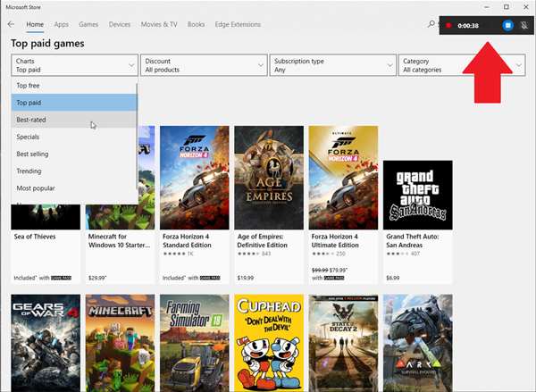
Task: Maximize the Microsoft Store window
Action: click(507, 7)
